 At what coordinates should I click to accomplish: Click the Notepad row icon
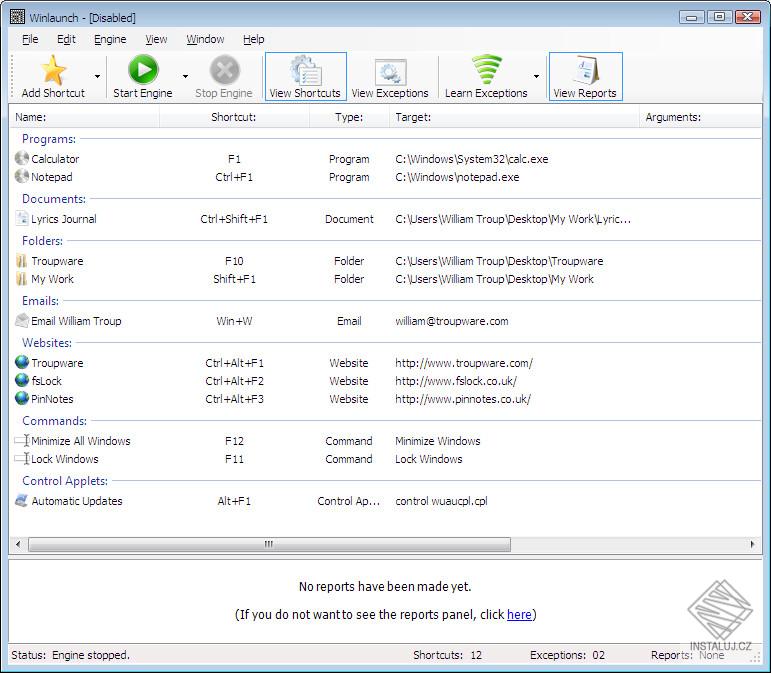[x=22, y=176]
